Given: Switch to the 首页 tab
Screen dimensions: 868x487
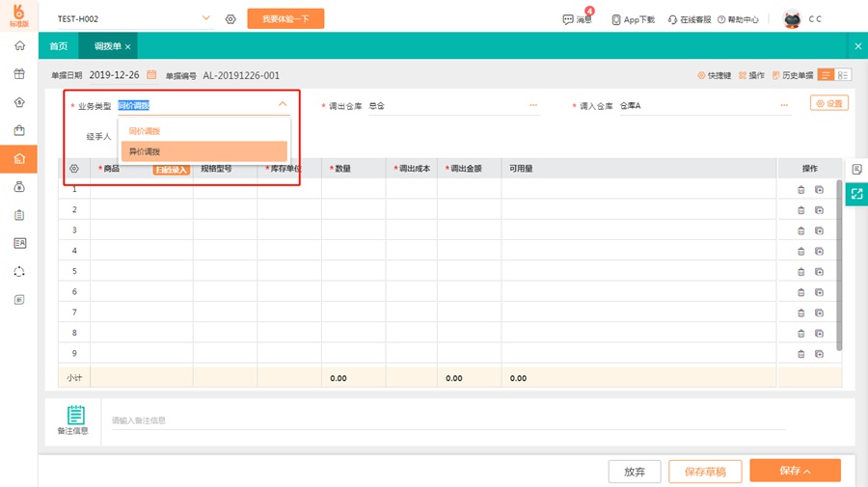Looking at the screenshot, I should 58,46.
